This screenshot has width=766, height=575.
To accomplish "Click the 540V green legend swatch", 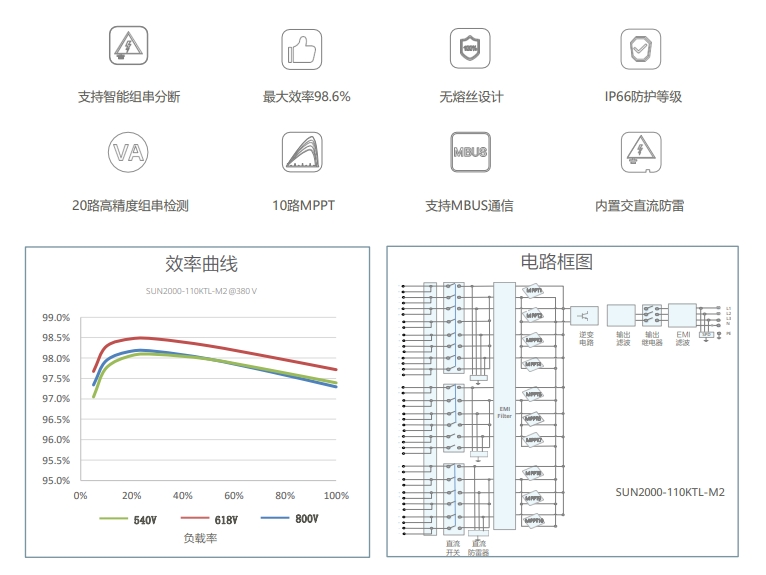I will point(114,519).
